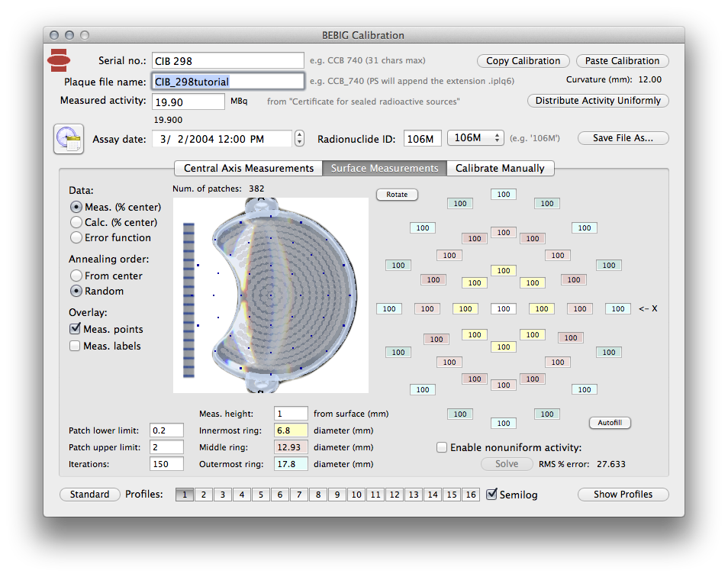Select profile number 8
The height and width of the screenshot is (577, 728).
pos(318,495)
